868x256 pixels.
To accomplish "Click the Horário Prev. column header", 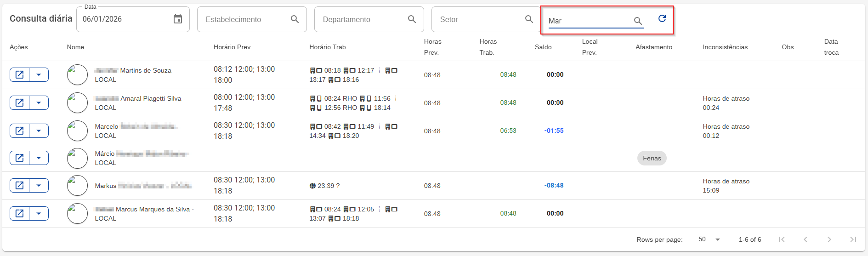I will (x=233, y=47).
